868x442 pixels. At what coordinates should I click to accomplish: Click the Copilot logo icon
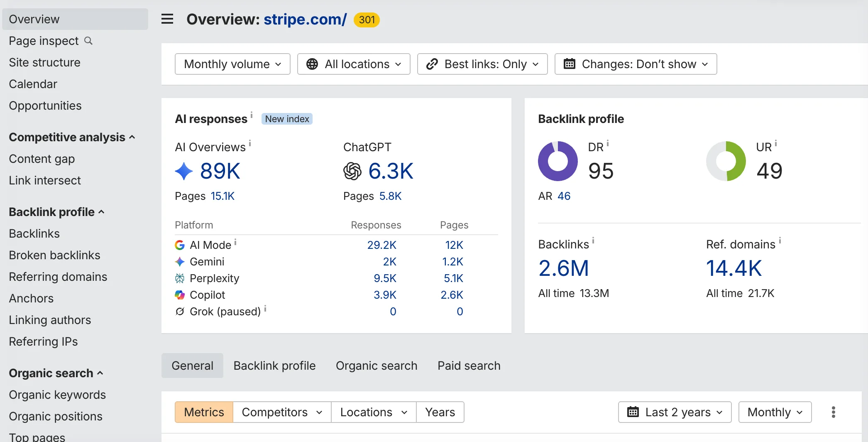180,295
